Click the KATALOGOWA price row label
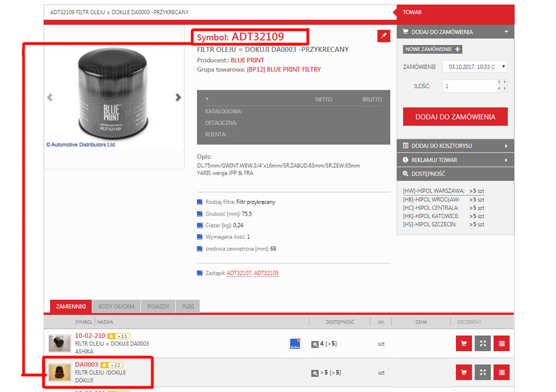The image size is (556, 392). 224,112
